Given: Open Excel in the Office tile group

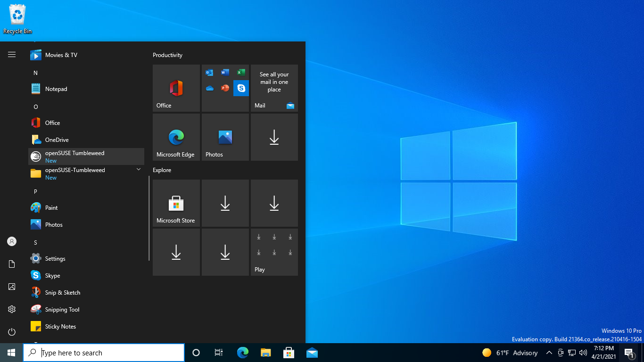Looking at the screenshot, I should tap(241, 73).
